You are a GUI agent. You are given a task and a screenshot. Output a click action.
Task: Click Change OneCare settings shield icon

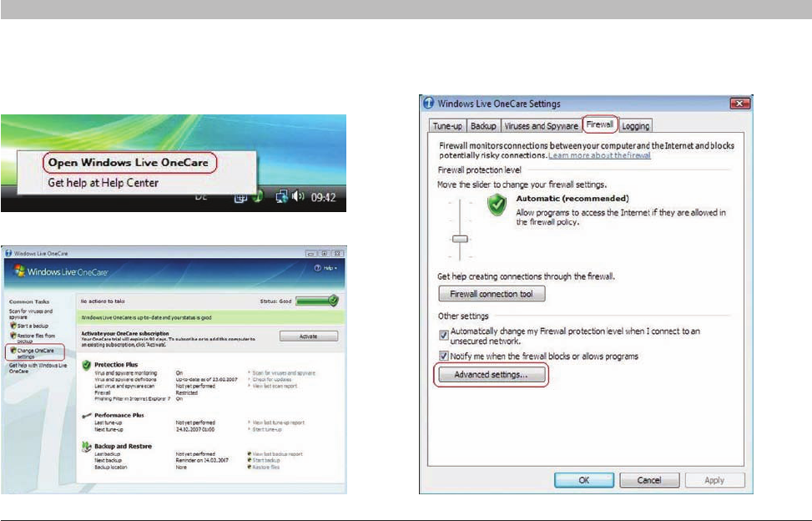point(13,351)
